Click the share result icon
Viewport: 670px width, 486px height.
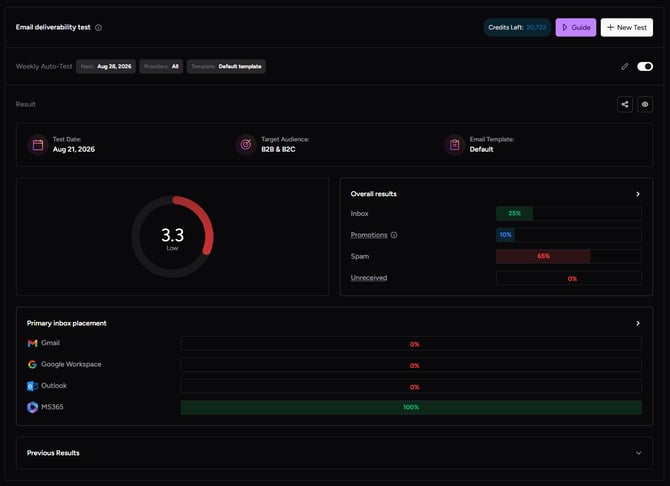(x=625, y=104)
